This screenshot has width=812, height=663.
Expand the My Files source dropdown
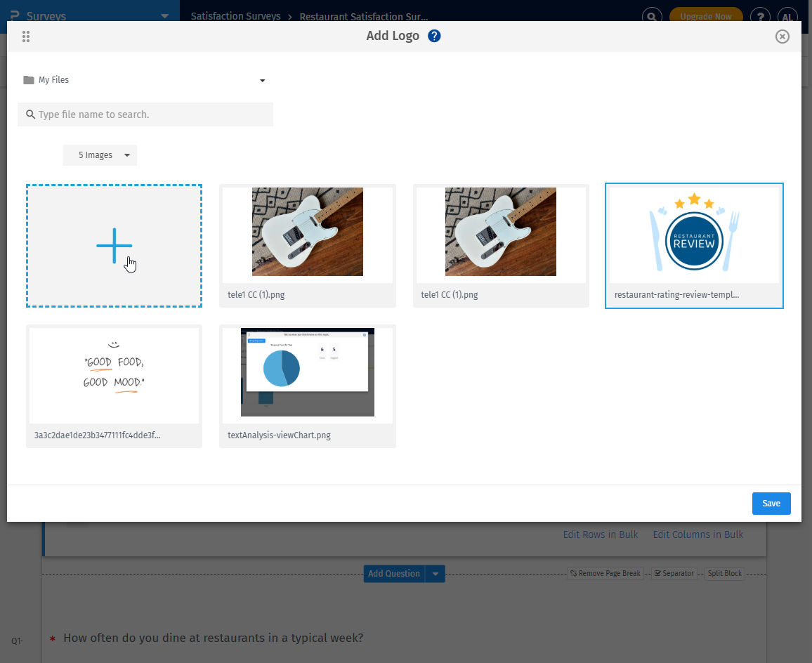(262, 80)
